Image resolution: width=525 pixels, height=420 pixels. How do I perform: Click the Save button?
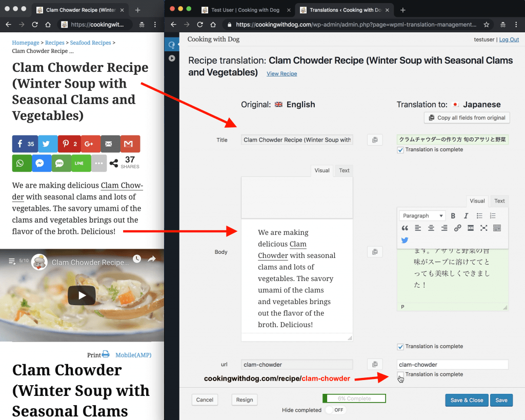pyautogui.click(x=501, y=400)
